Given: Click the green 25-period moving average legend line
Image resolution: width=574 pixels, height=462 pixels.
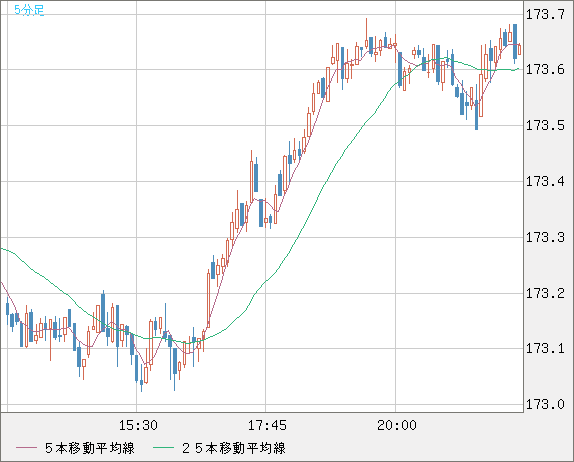Looking at the screenshot, I should point(163,448).
